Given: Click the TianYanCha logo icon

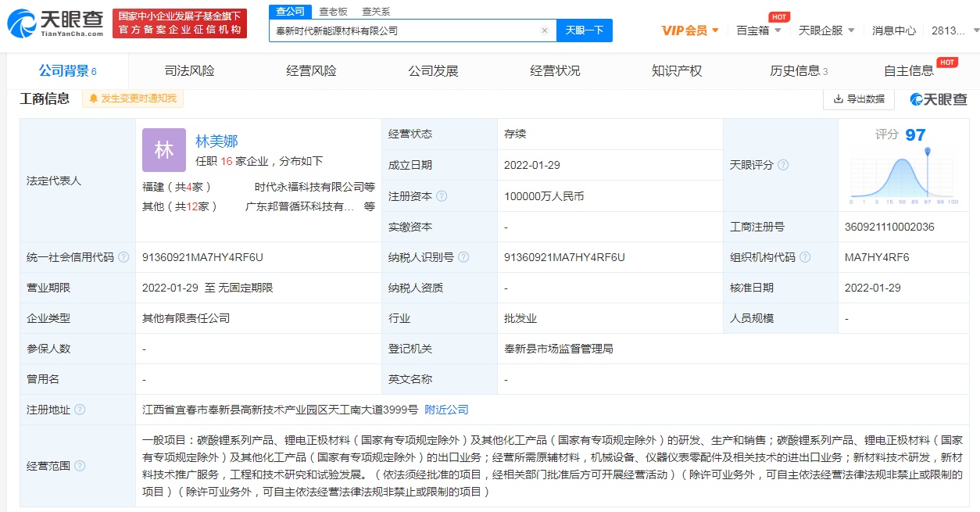Looking at the screenshot, I should pos(22,23).
